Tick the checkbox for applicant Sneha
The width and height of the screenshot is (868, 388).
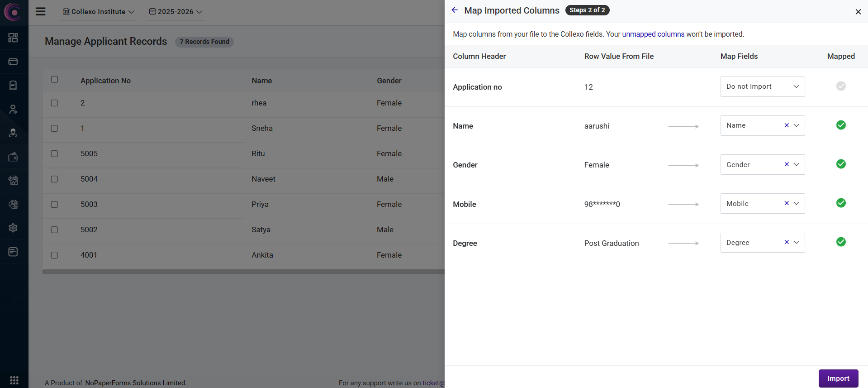54,128
